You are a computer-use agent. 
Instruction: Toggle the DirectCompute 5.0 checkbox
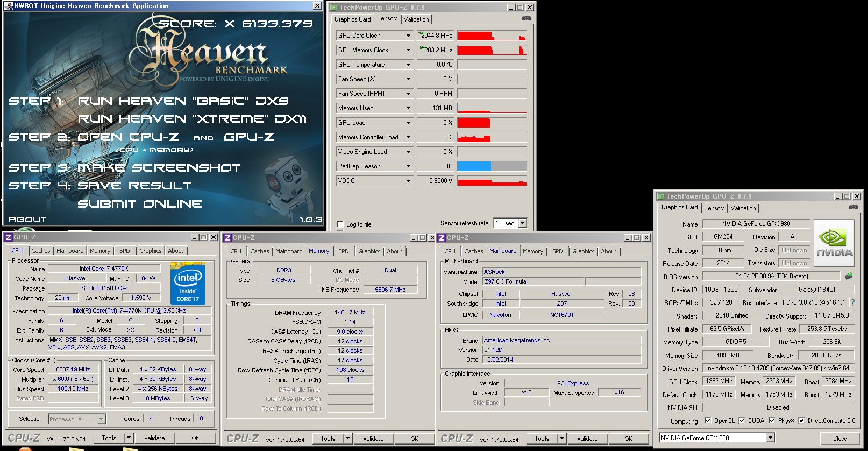pyautogui.click(x=801, y=421)
